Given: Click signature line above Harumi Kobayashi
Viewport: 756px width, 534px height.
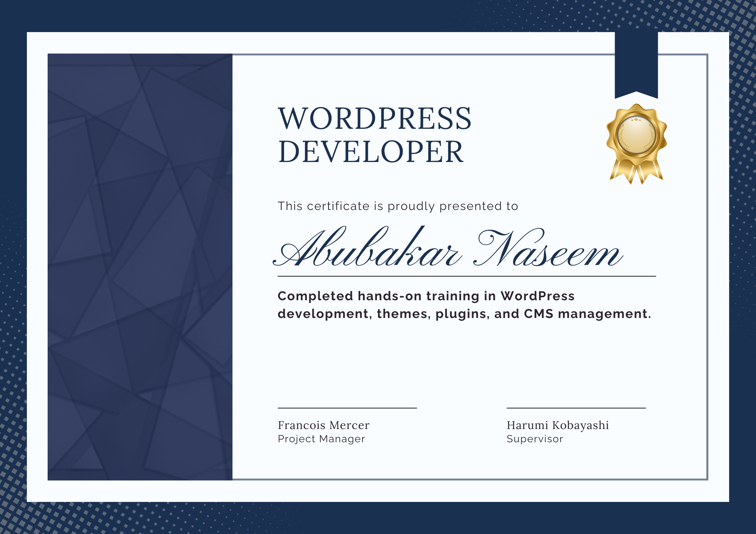Looking at the screenshot, I should pos(576,408).
